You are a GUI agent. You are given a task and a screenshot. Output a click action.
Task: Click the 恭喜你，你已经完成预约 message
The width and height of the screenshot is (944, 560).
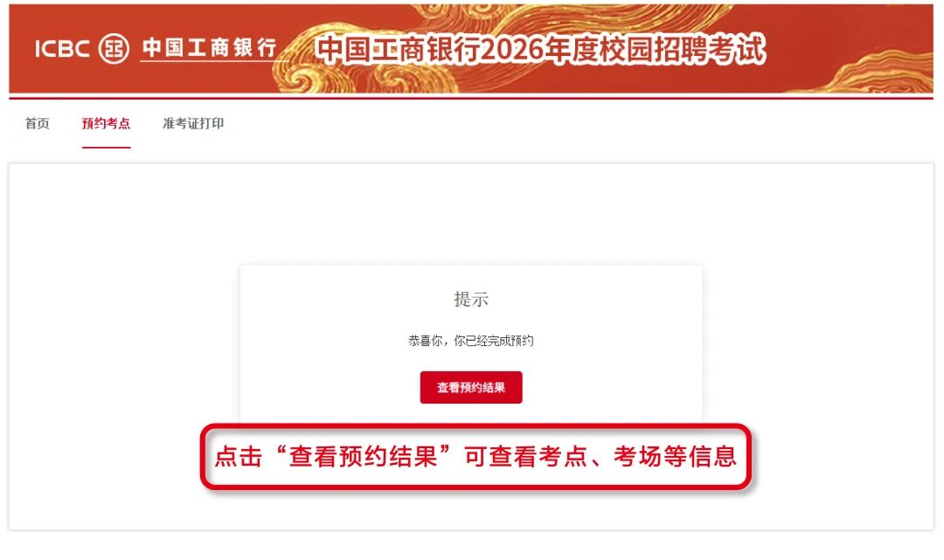click(471, 341)
